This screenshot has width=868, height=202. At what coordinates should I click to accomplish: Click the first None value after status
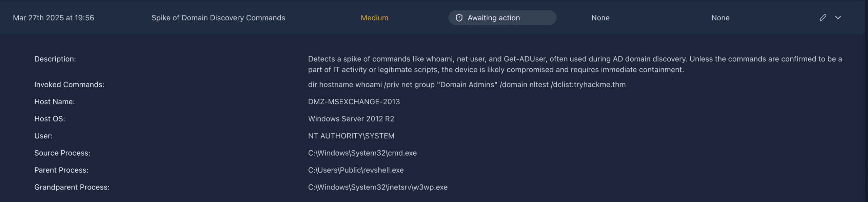[x=600, y=18]
